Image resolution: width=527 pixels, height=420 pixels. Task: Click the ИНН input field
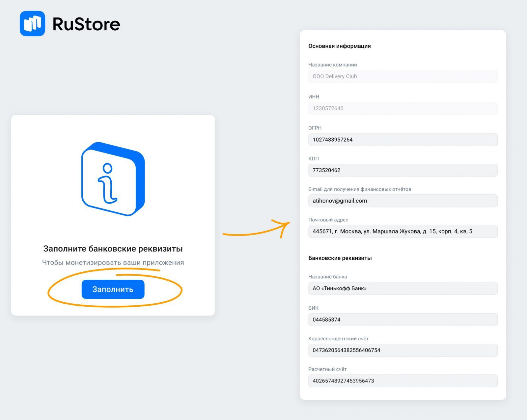[403, 108]
